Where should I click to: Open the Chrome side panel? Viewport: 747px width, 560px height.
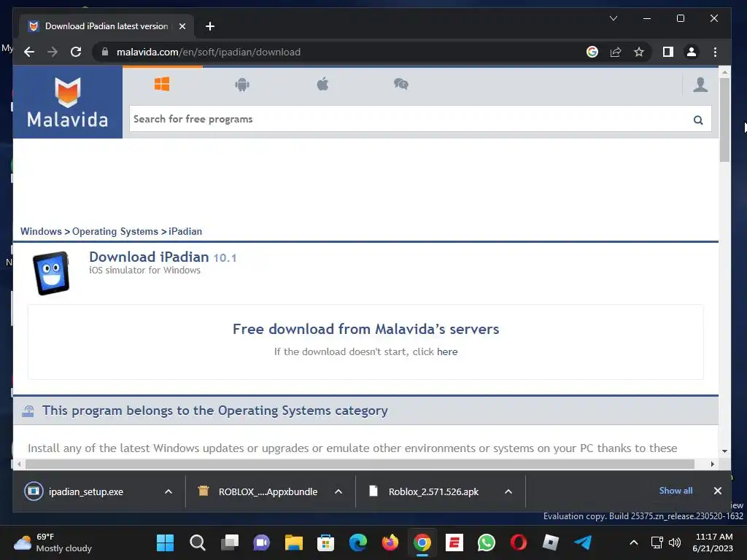[x=668, y=52]
